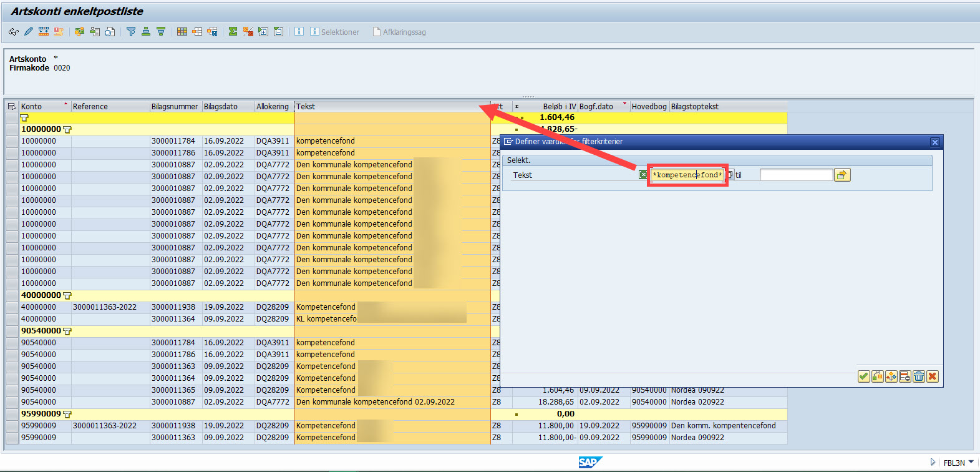Click the sort ascending toolbar icon
This screenshot has width=980, height=472.
146,32
